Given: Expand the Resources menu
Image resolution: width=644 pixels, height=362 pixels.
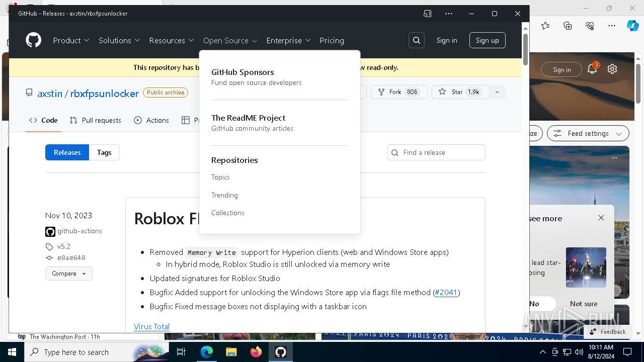Looking at the screenshot, I should click(x=172, y=40).
